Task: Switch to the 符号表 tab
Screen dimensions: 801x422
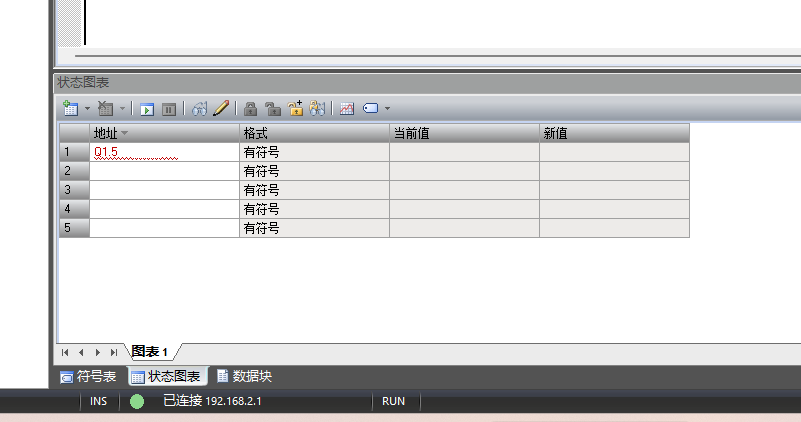Action: [x=88, y=377]
